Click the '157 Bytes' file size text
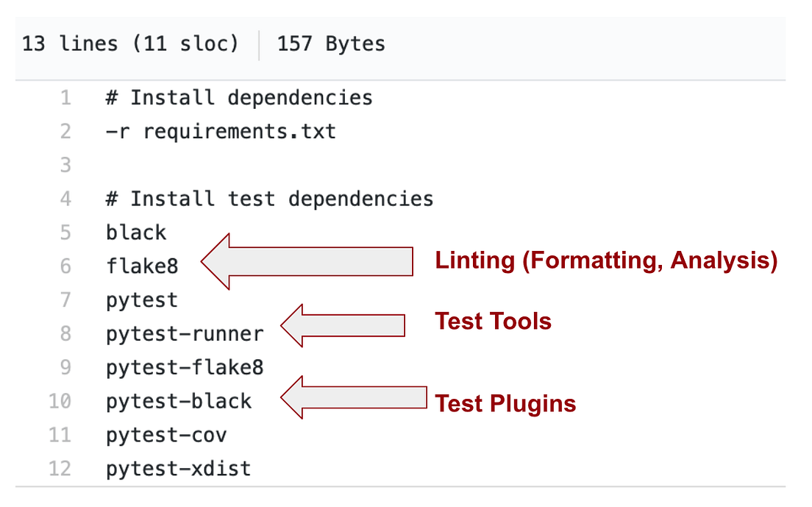The width and height of the screenshot is (812, 507). 331,44
